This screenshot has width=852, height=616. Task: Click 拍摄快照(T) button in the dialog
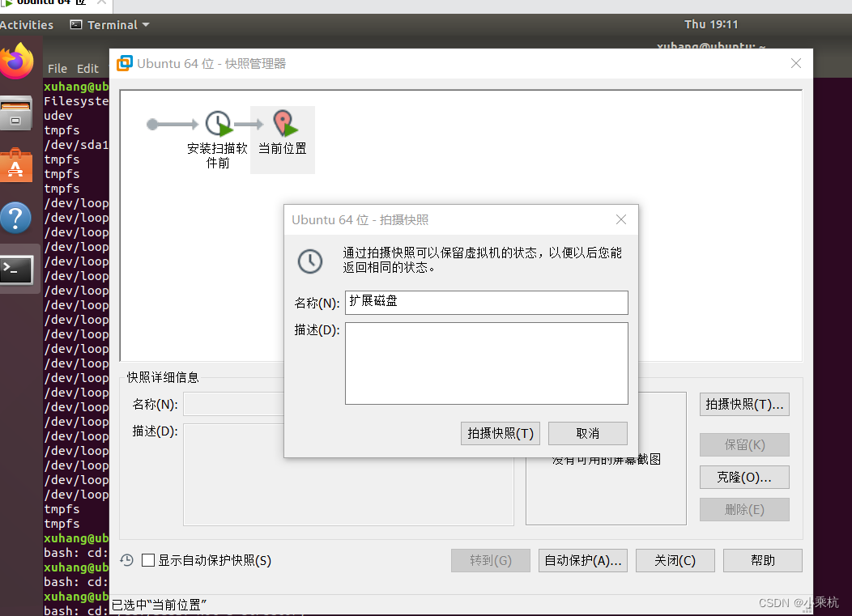(x=501, y=434)
